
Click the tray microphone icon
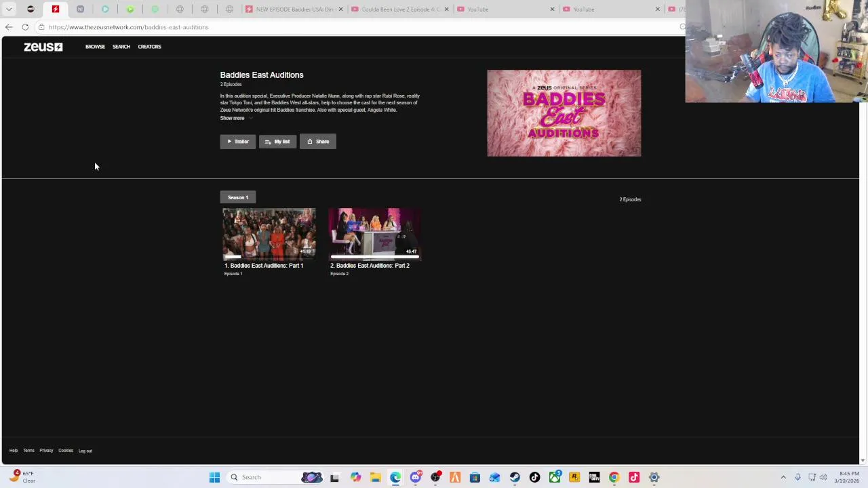pyautogui.click(x=797, y=477)
